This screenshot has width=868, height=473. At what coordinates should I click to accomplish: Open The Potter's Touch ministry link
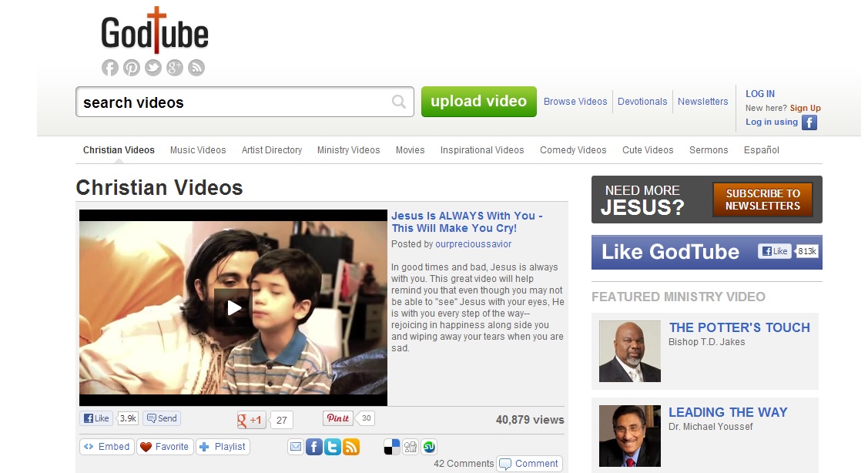[x=739, y=327]
